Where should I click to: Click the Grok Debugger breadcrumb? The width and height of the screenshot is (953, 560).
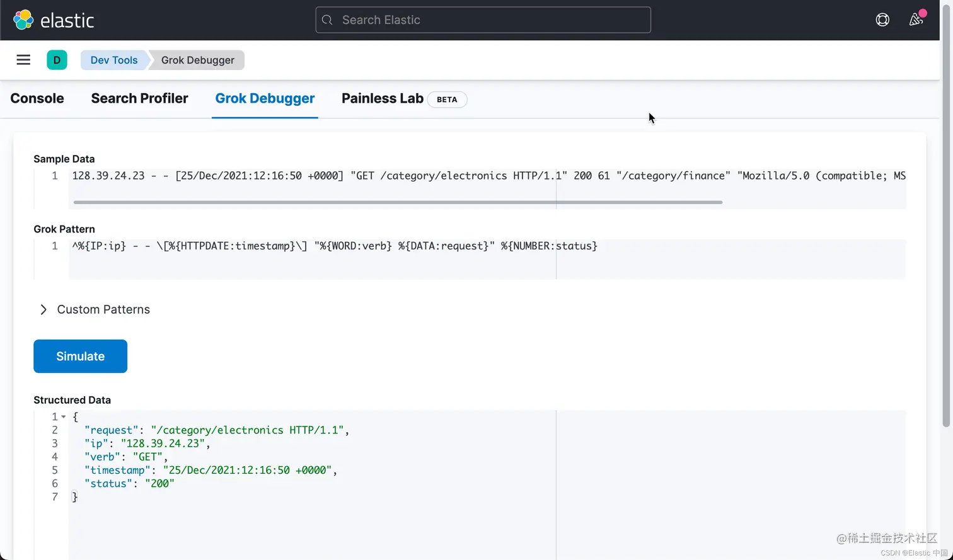click(197, 60)
